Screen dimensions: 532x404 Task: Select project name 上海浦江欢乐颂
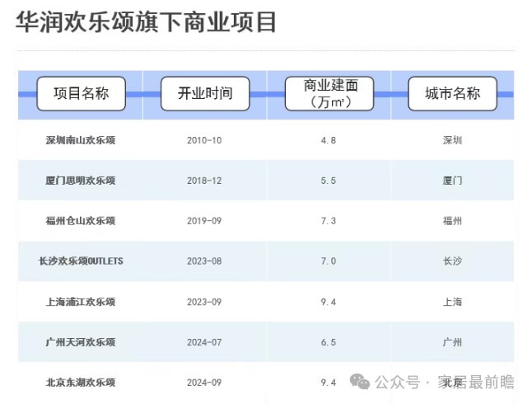(81, 302)
